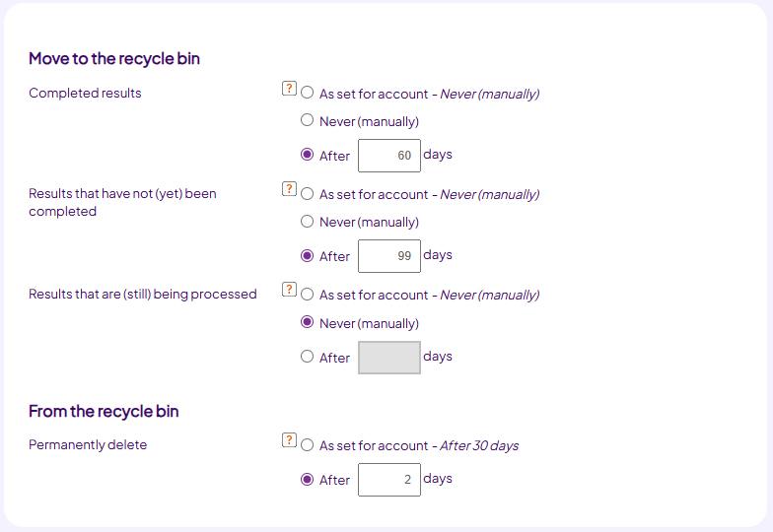The height and width of the screenshot is (532, 773).
Task: Choose 'As set for account' for not yet completed results
Action: (308, 194)
